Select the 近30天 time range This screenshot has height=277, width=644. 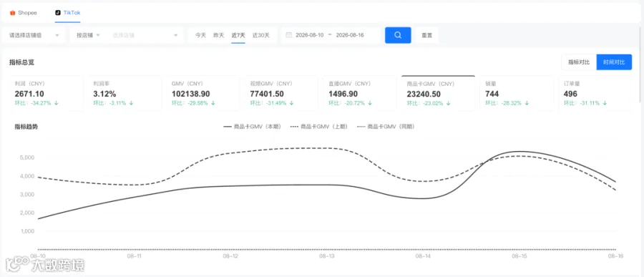260,35
